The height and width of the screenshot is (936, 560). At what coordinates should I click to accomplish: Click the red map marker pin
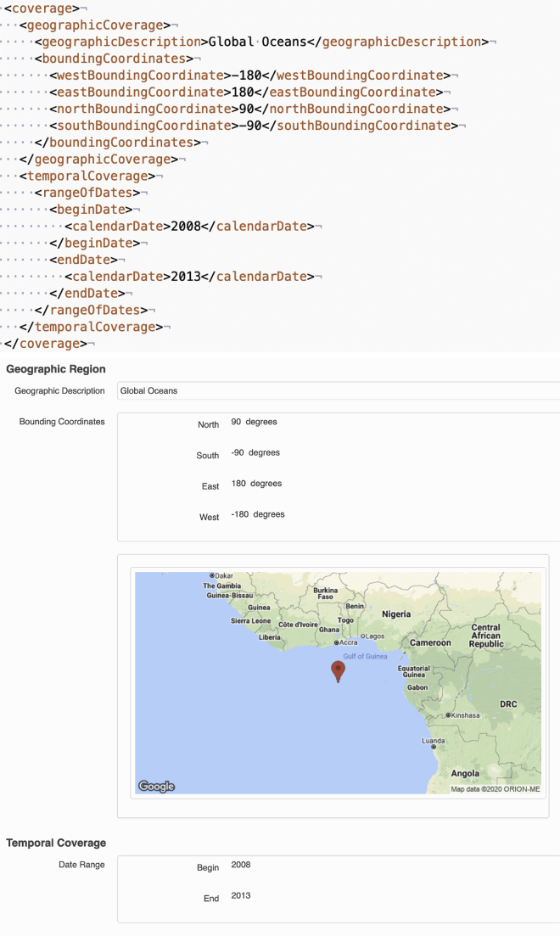point(338,670)
